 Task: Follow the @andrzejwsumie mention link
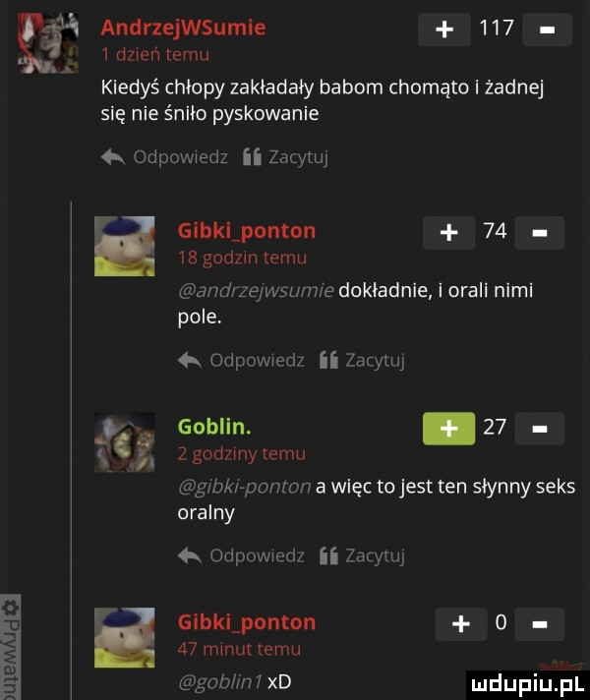256,291
